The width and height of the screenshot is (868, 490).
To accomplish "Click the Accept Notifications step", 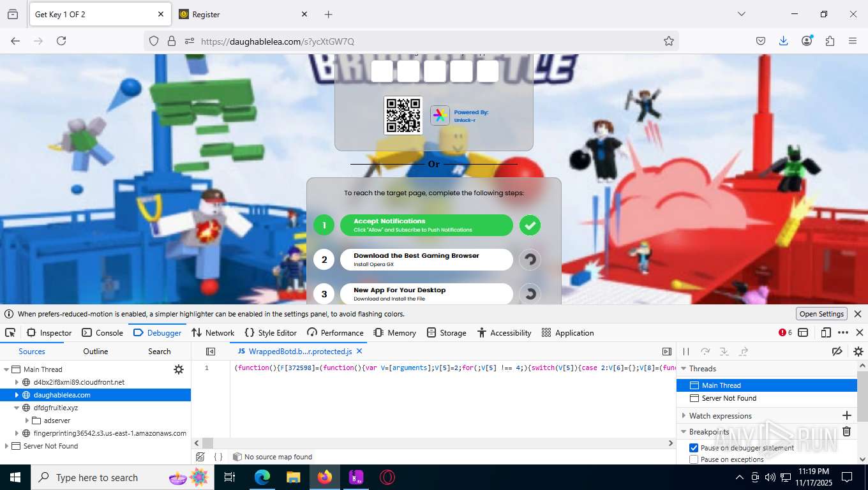I will point(426,225).
